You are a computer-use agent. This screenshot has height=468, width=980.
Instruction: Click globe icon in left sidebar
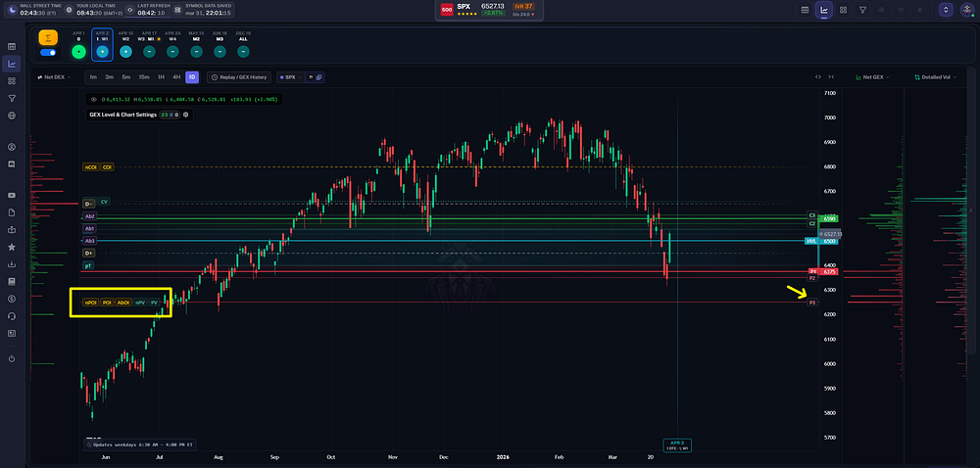[11, 116]
